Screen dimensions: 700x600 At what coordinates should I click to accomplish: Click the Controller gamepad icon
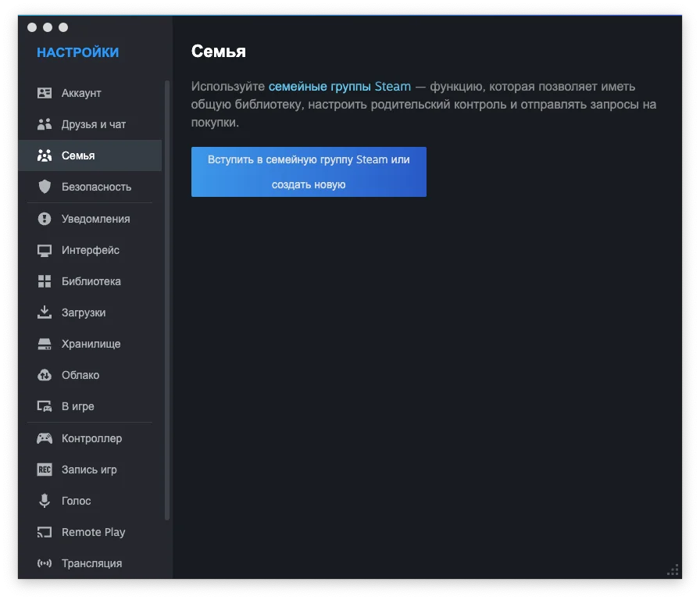click(x=45, y=438)
